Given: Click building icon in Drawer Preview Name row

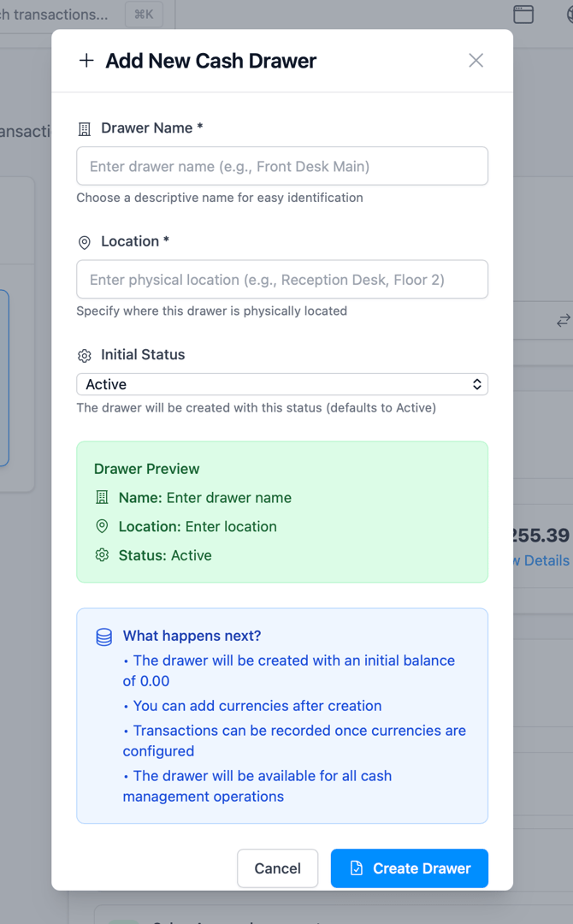Looking at the screenshot, I should (x=102, y=498).
